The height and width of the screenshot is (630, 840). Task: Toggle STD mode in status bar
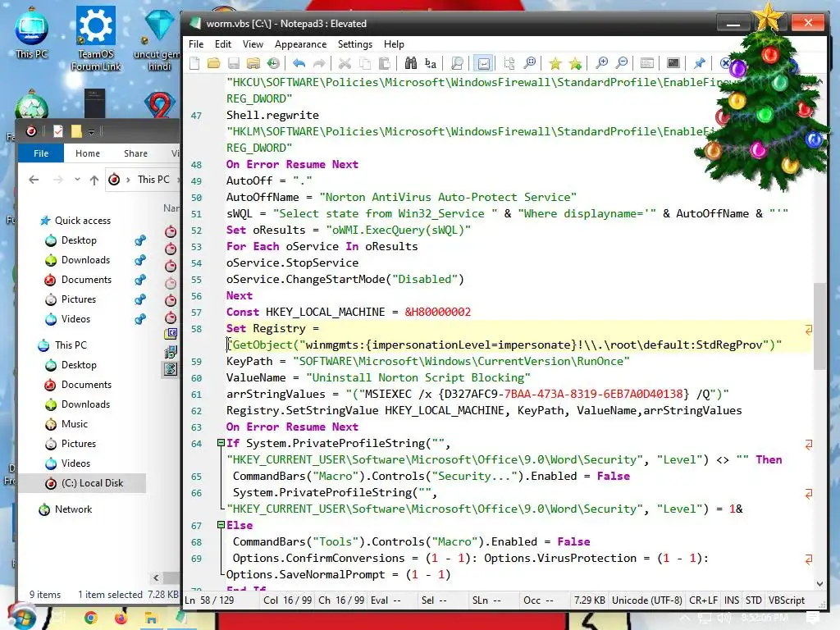point(754,600)
